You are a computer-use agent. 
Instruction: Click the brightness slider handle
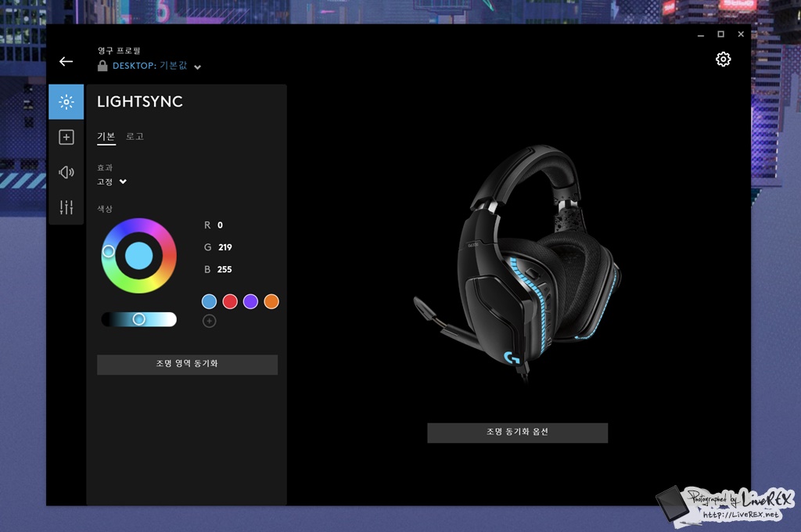(x=139, y=319)
